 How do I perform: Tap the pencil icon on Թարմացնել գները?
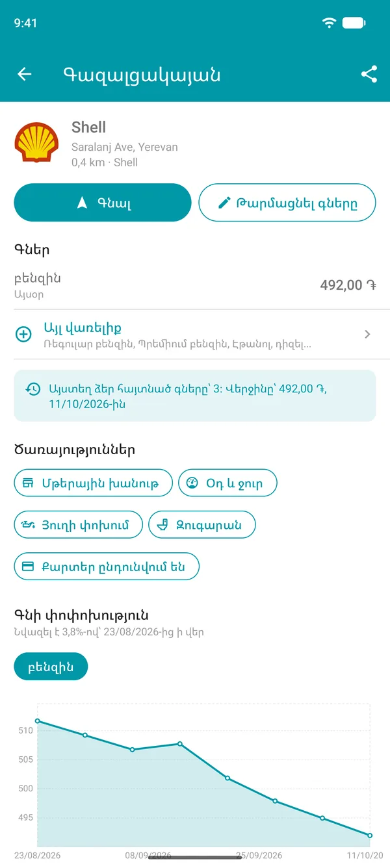pos(224,203)
